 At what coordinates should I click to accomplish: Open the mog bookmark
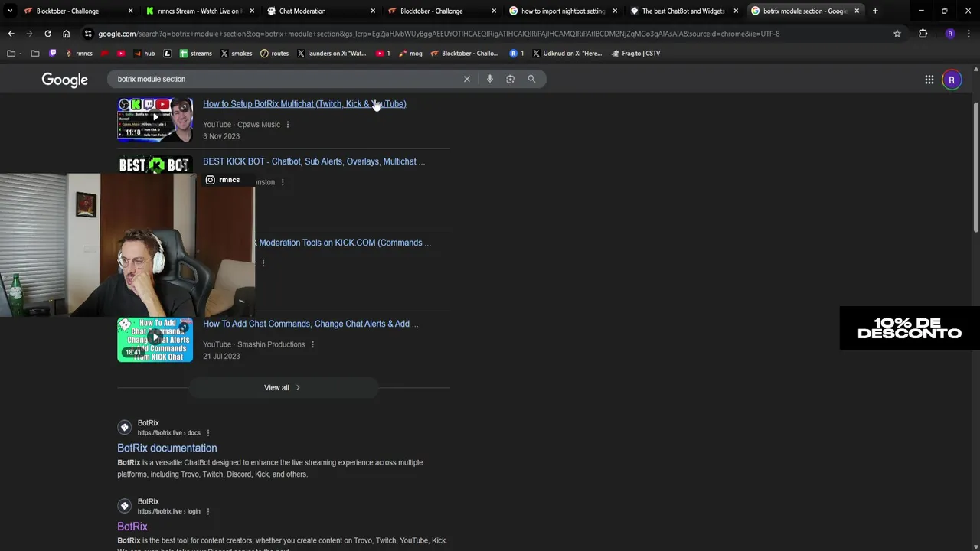[410, 54]
